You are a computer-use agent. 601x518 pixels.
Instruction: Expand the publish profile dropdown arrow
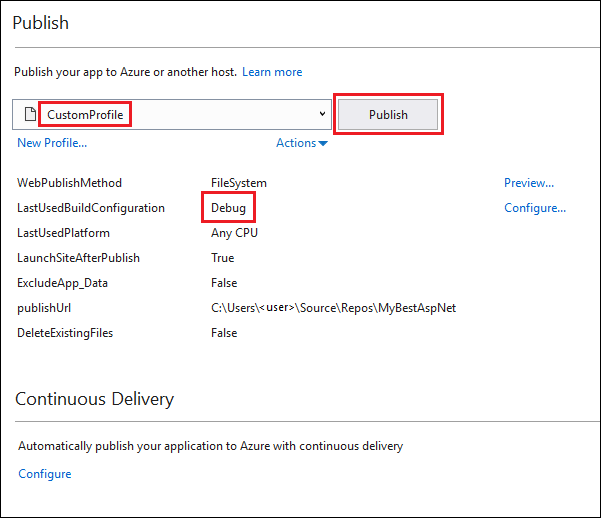321,114
